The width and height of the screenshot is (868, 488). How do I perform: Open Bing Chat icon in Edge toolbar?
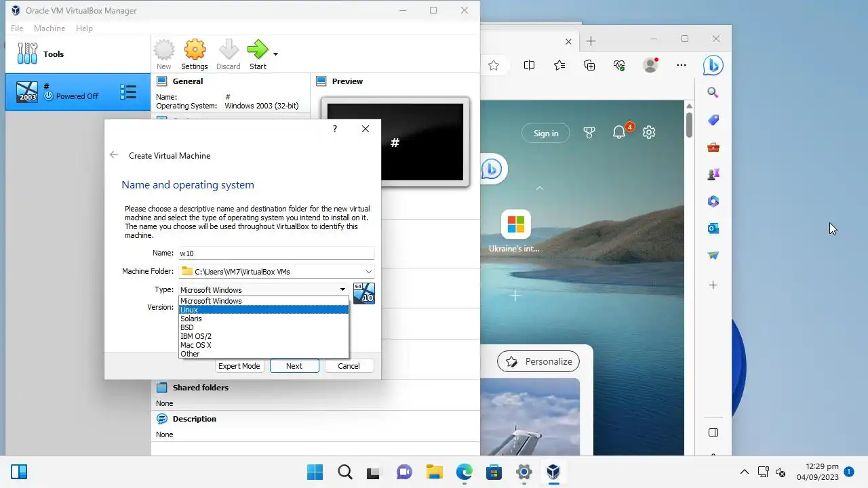pos(713,65)
